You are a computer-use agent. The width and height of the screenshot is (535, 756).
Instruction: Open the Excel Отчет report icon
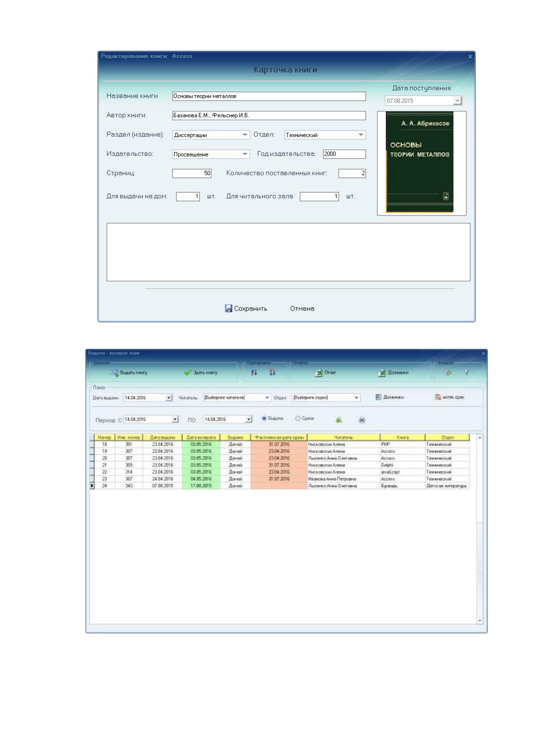click(x=319, y=373)
